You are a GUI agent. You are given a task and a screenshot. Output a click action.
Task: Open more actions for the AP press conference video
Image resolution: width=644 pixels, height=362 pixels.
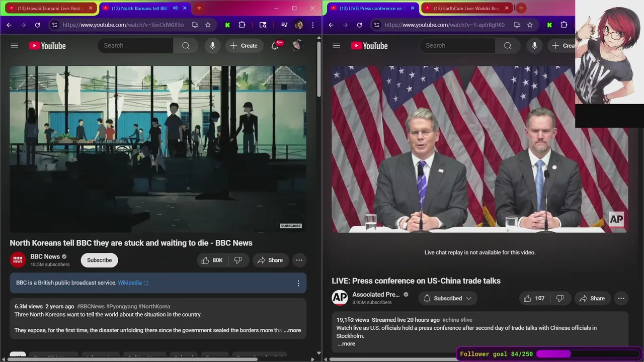pos(621,299)
